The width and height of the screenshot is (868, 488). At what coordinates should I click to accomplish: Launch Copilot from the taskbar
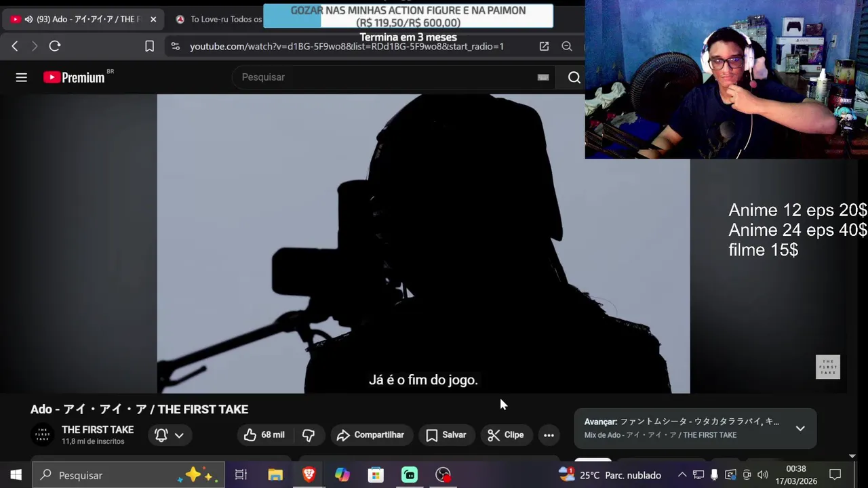tap(342, 475)
